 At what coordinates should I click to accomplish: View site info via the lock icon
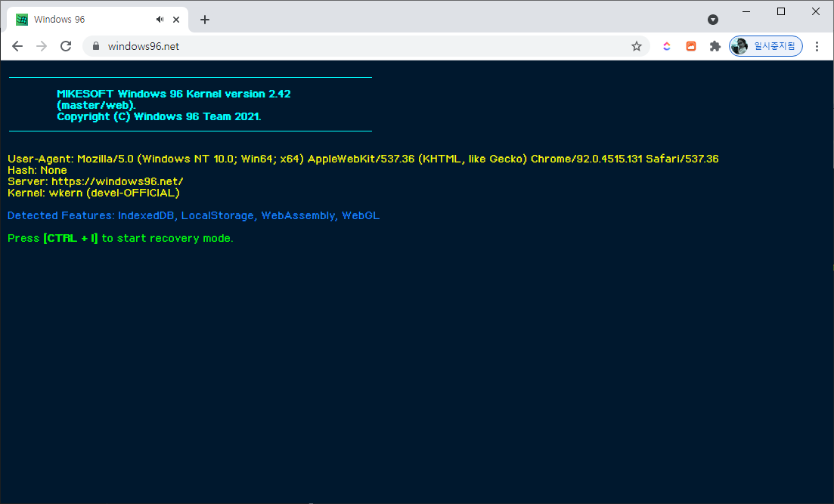tap(96, 46)
